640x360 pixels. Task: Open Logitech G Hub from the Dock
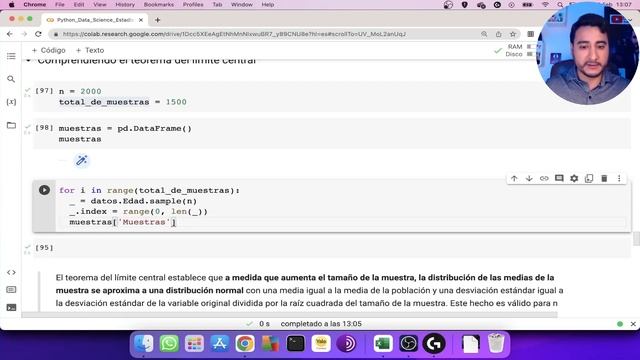tap(433, 344)
